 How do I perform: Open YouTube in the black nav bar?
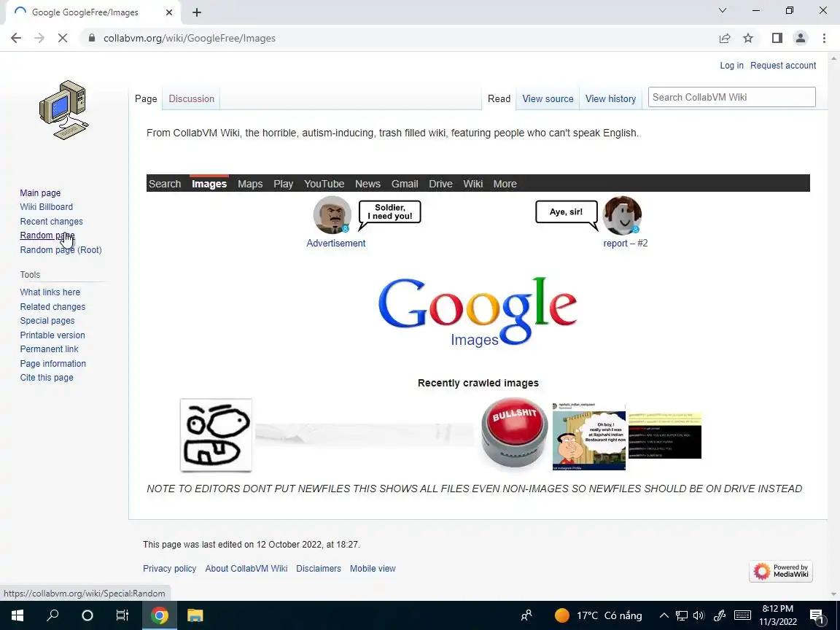324,184
